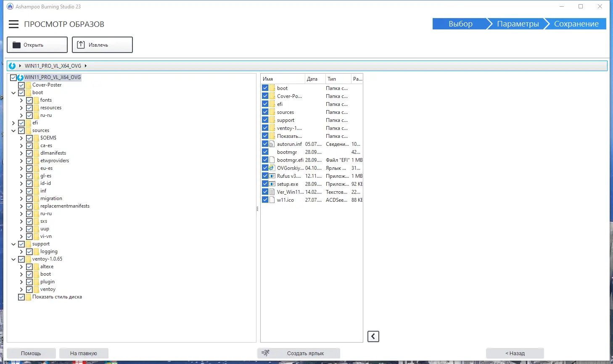Viewport: 613px width, 364px height.
Task: Click the ventoy-1... folder icon in the file list
Action: [x=272, y=128]
